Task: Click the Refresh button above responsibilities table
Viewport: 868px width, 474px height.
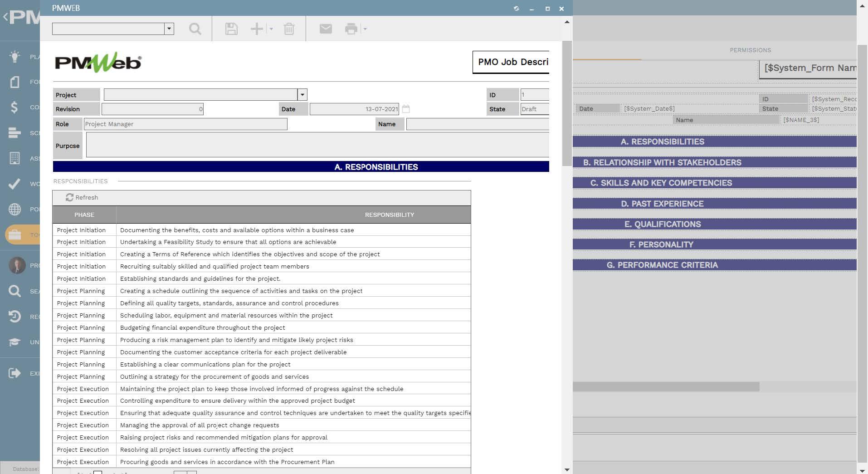Action: coord(82,198)
